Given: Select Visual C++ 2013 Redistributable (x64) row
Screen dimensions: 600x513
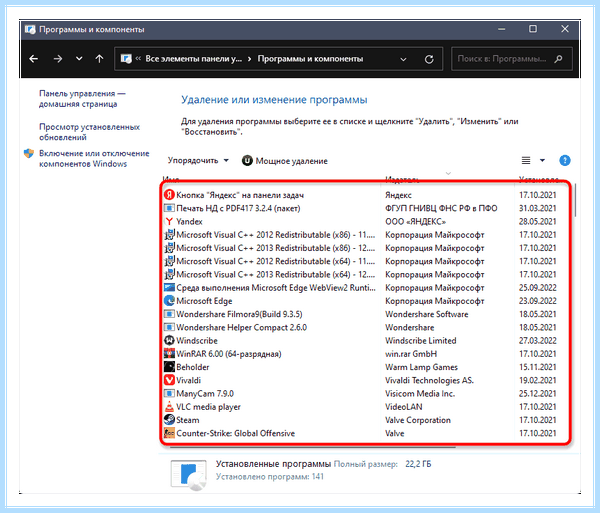Looking at the screenshot, I should pyautogui.click(x=360, y=274).
